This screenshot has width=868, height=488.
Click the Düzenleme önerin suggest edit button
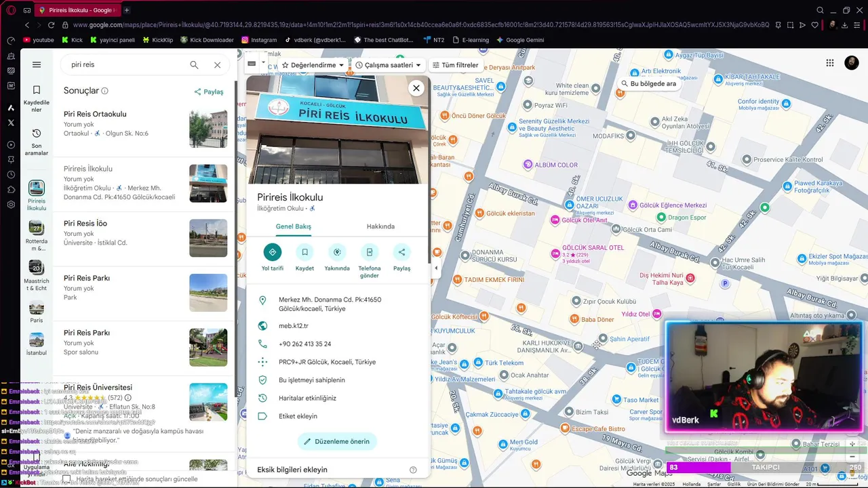[337, 441]
